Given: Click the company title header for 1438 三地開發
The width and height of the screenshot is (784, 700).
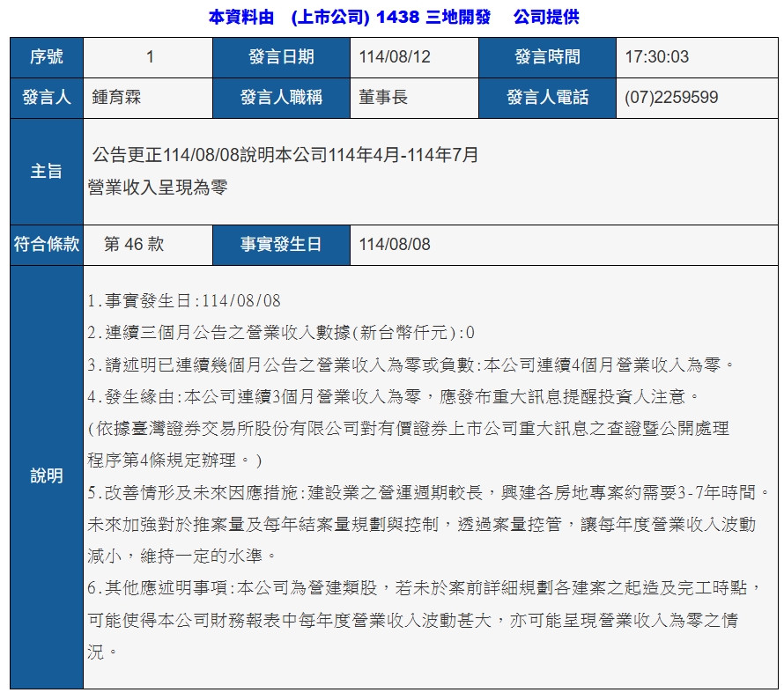Looking at the screenshot, I should 393,17.
